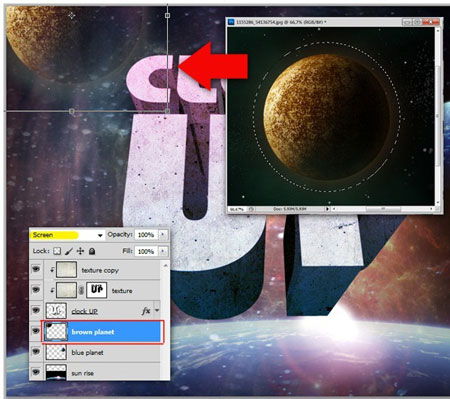
Task: Click the Doc size readout in planet window
Action: 289,209
